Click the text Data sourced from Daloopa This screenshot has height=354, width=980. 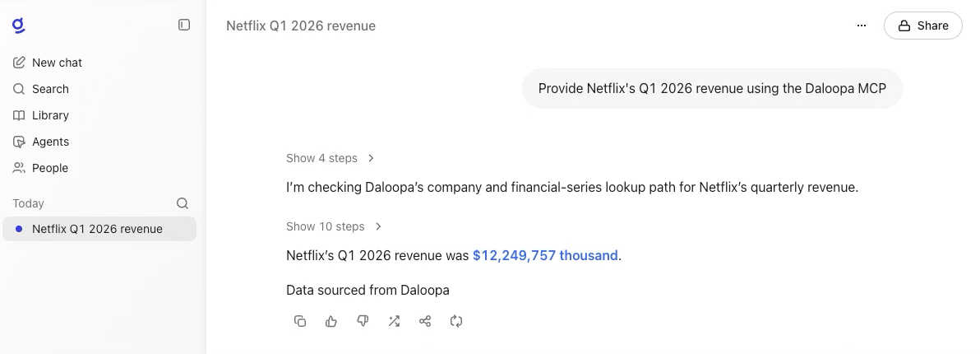coord(367,291)
